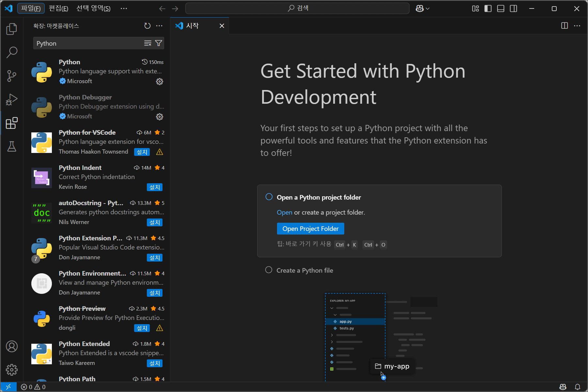The image size is (588, 392).
Task: Click the Python Extension Pack icon
Action: pos(41,248)
